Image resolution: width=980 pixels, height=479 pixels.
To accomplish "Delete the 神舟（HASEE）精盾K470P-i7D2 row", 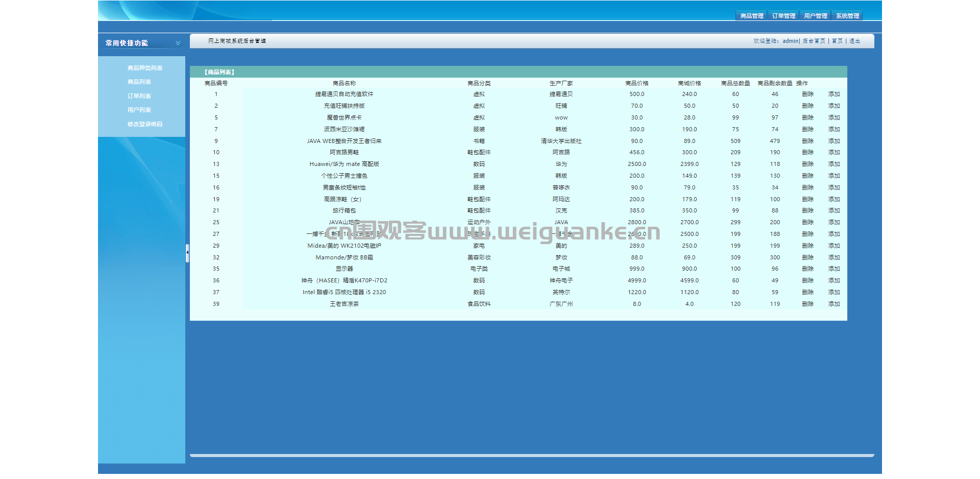I will tap(807, 280).
